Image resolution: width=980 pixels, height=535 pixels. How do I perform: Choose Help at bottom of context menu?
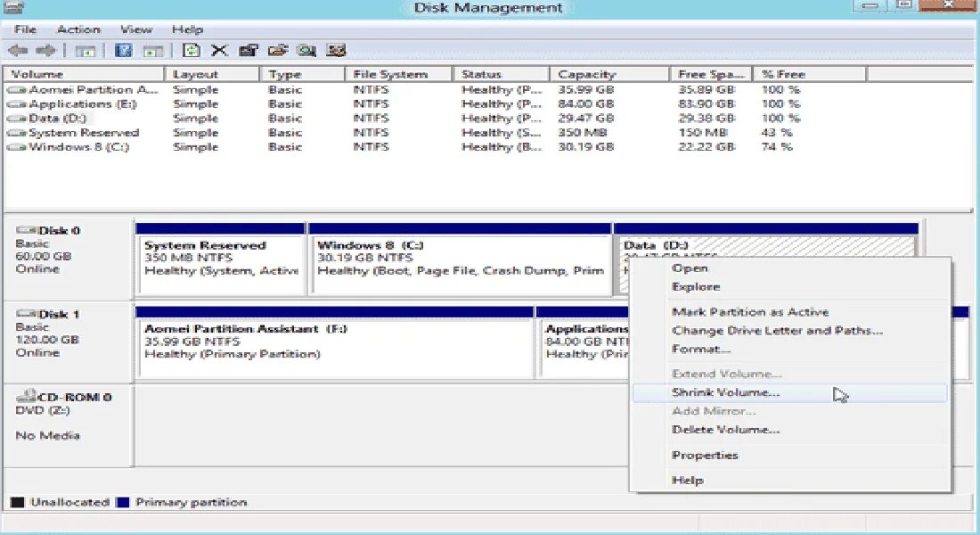pyautogui.click(x=688, y=480)
